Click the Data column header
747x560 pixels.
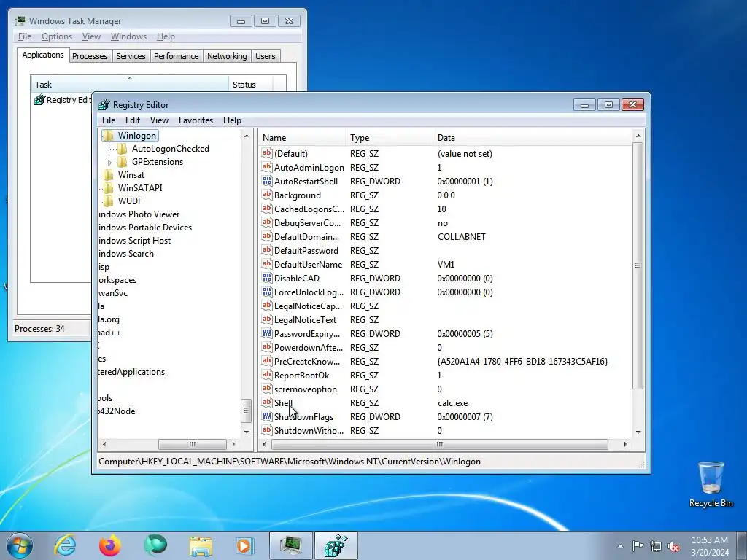tap(533, 138)
